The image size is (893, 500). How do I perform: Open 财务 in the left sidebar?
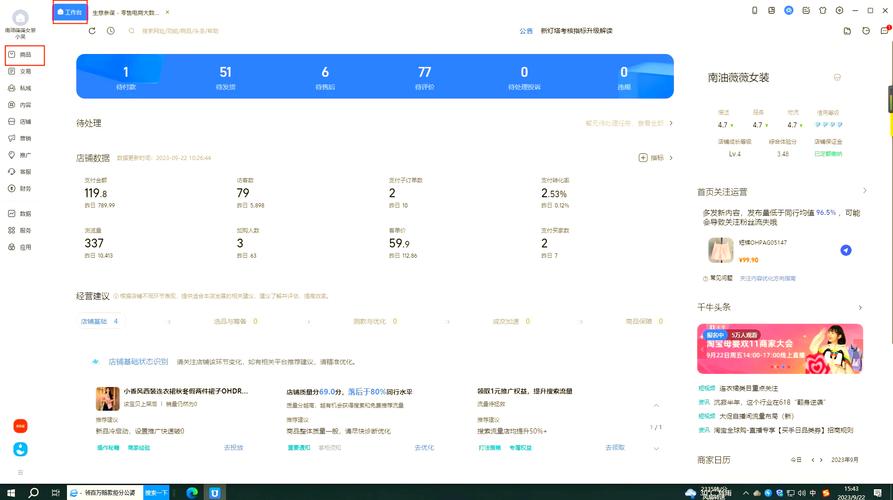20,188
